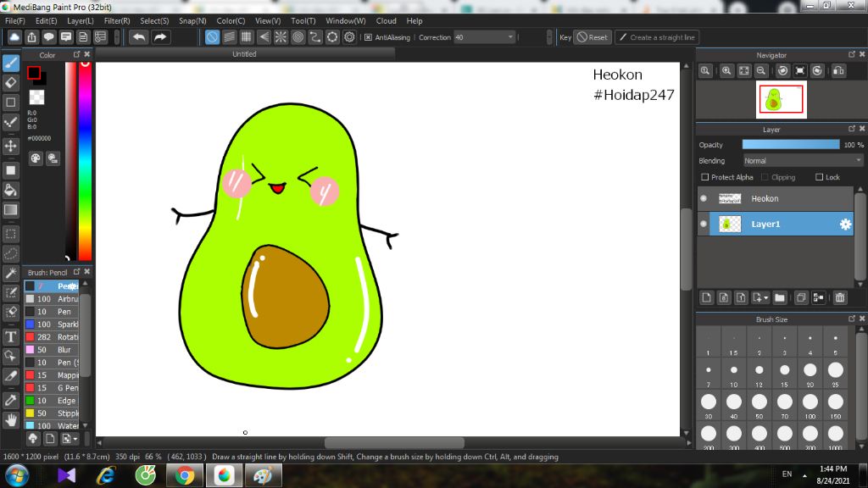Click the Navigator preview thumbnail
Viewport: 868px width, 488px height.
pos(781,100)
